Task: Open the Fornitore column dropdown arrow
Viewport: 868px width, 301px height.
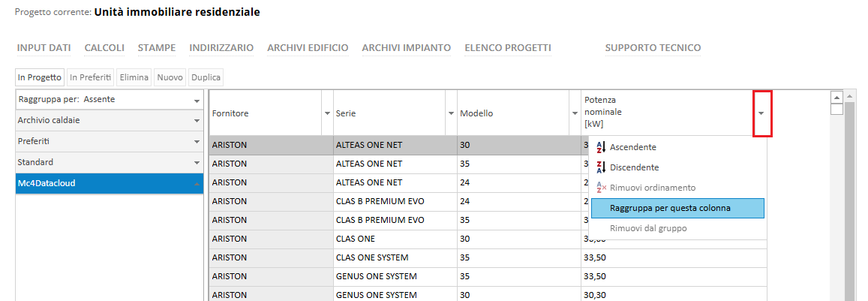Action: tap(327, 113)
